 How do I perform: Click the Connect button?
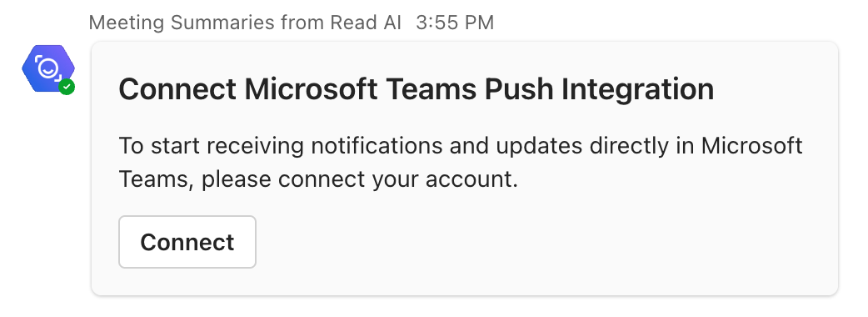click(x=187, y=242)
